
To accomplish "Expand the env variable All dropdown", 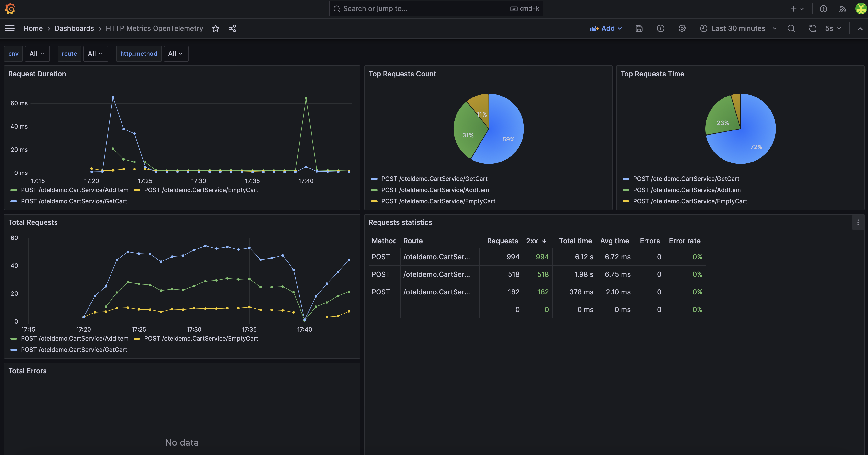I will click(x=37, y=54).
